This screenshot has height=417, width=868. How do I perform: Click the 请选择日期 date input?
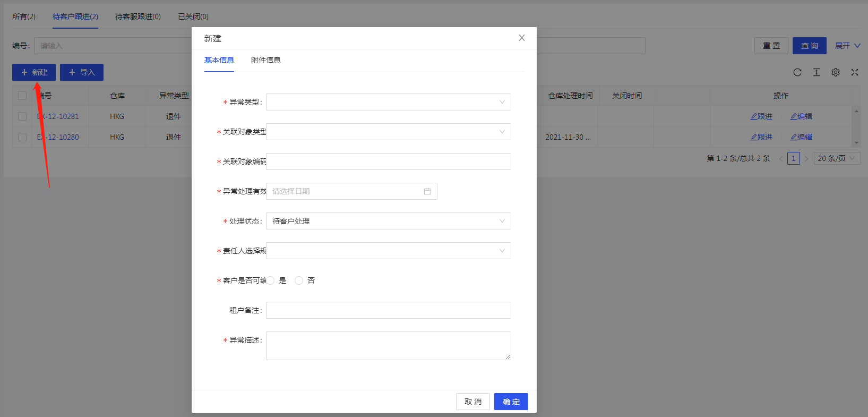tap(351, 191)
